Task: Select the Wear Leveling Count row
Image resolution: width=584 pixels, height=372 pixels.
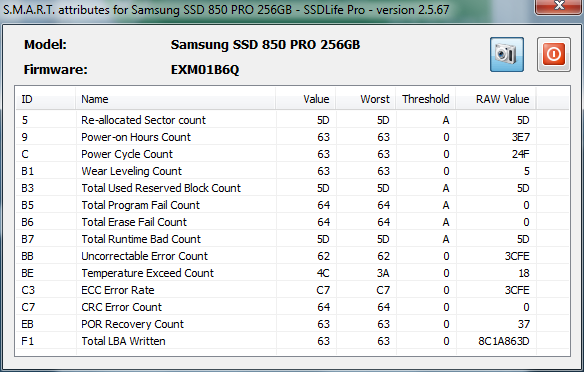Action: [292, 171]
